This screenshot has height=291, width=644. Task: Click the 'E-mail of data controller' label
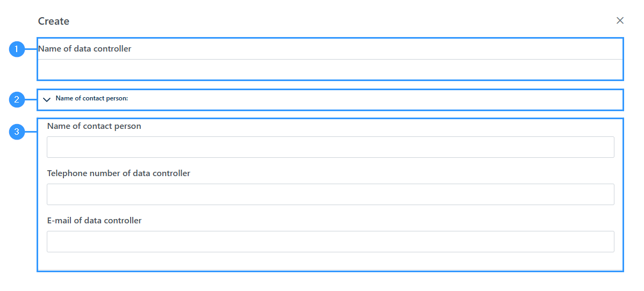[x=95, y=221]
